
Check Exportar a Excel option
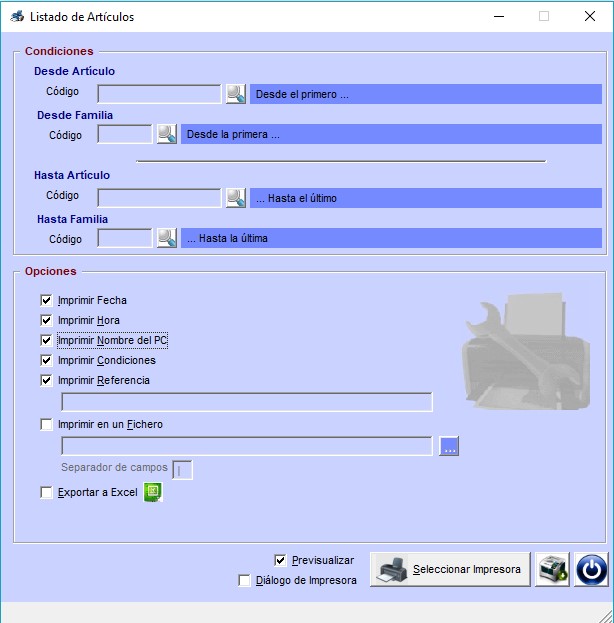(46, 493)
